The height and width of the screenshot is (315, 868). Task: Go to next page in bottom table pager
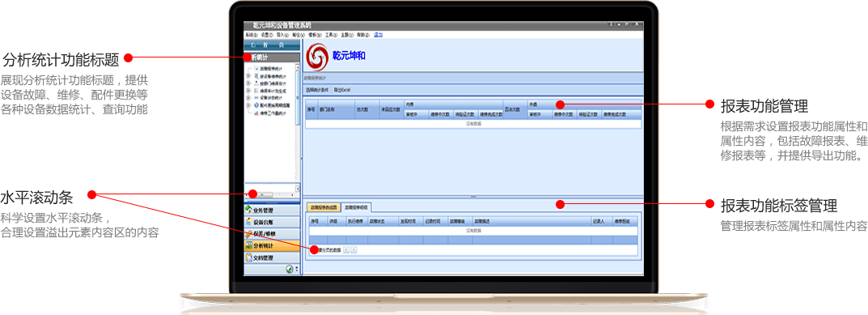click(354, 250)
